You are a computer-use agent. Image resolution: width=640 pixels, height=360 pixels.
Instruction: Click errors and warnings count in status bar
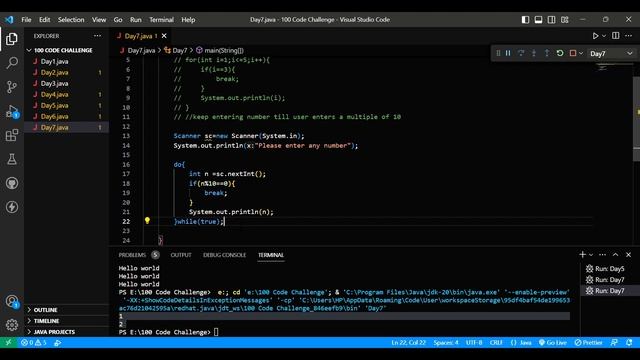[x=34, y=342]
